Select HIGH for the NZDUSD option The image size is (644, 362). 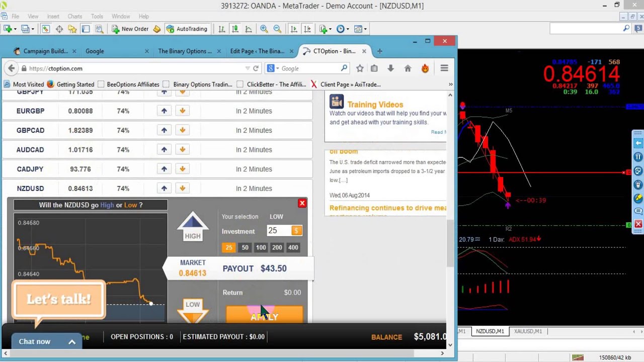point(192,226)
